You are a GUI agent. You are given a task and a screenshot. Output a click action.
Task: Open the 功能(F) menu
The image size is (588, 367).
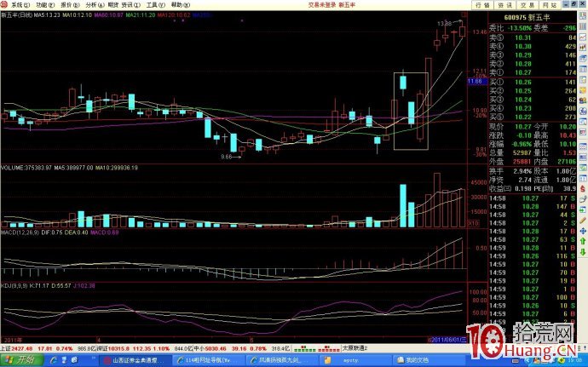point(45,5)
